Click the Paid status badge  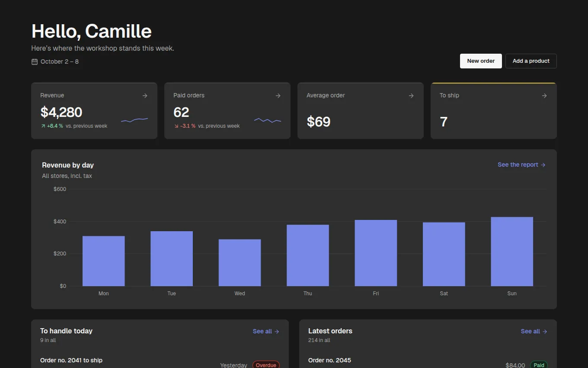point(539,365)
